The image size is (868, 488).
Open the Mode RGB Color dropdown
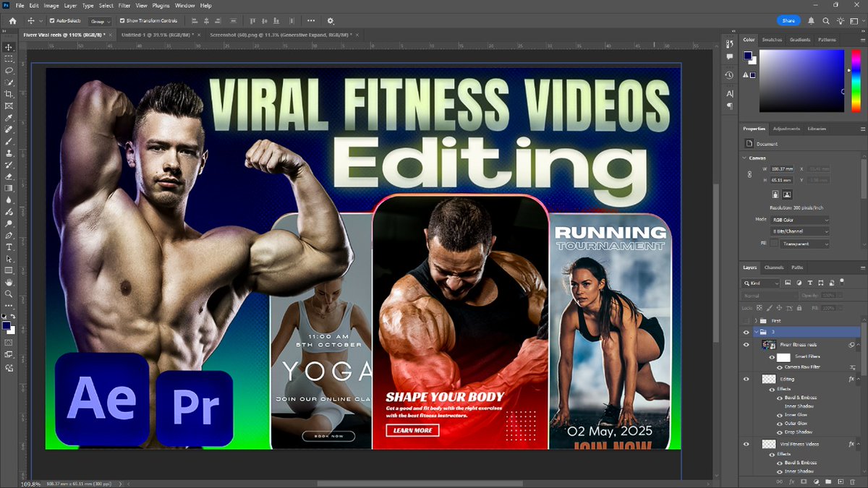click(x=800, y=220)
